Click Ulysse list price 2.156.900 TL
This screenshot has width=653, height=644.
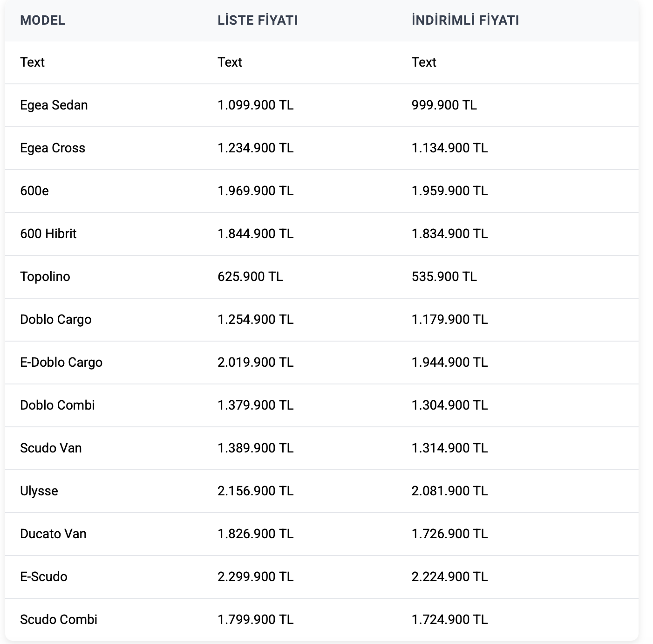[255, 491]
